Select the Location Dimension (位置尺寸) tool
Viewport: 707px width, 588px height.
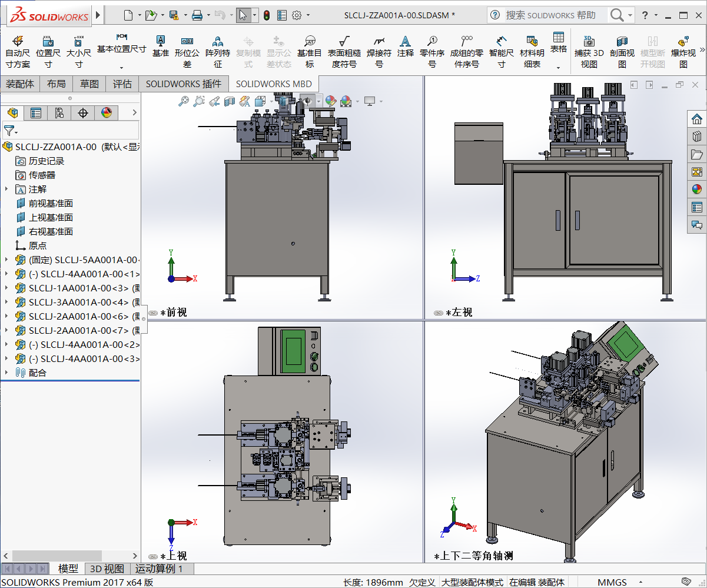click(x=48, y=51)
